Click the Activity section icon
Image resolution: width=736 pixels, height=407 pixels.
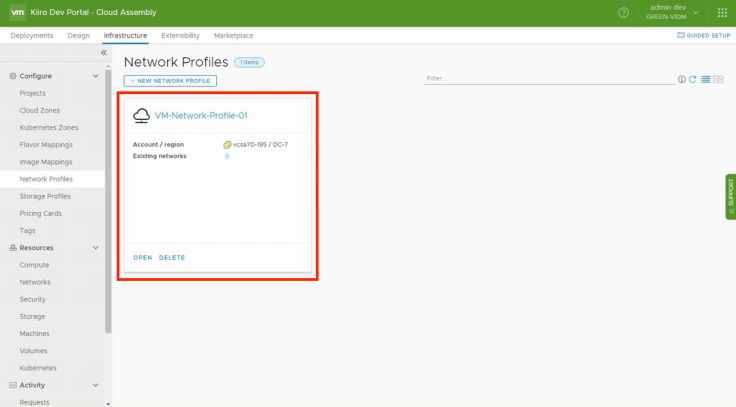pyautogui.click(x=13, y=385)
